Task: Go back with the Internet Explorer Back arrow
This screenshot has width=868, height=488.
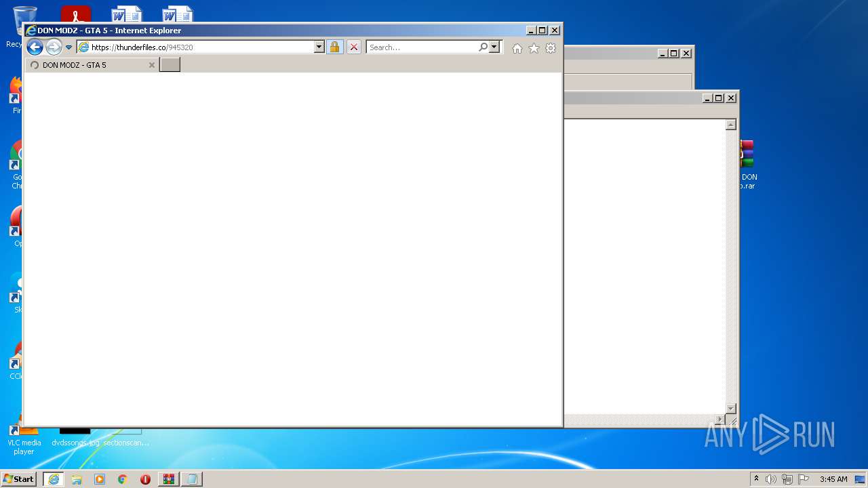Action: click(x=35, y=47)
